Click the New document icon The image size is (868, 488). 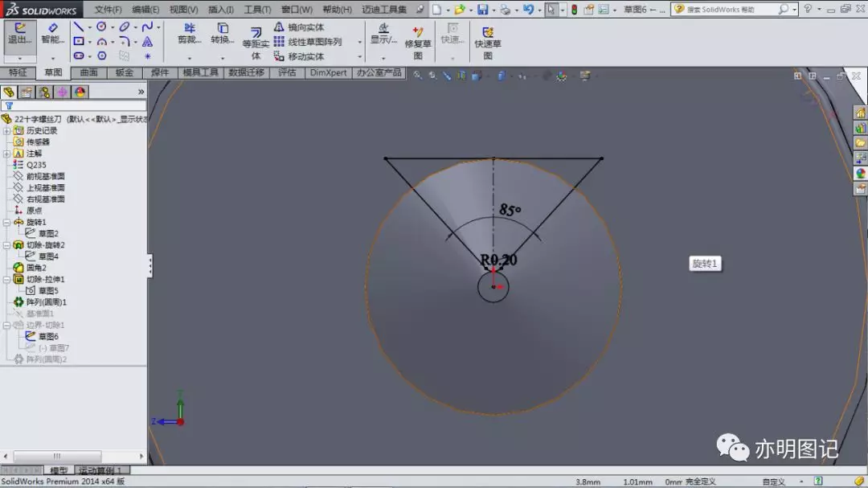[x=437, y=9]
